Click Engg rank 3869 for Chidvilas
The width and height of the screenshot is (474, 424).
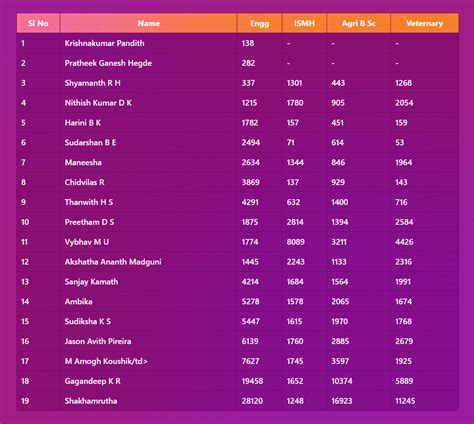click(x=251, y=182)
